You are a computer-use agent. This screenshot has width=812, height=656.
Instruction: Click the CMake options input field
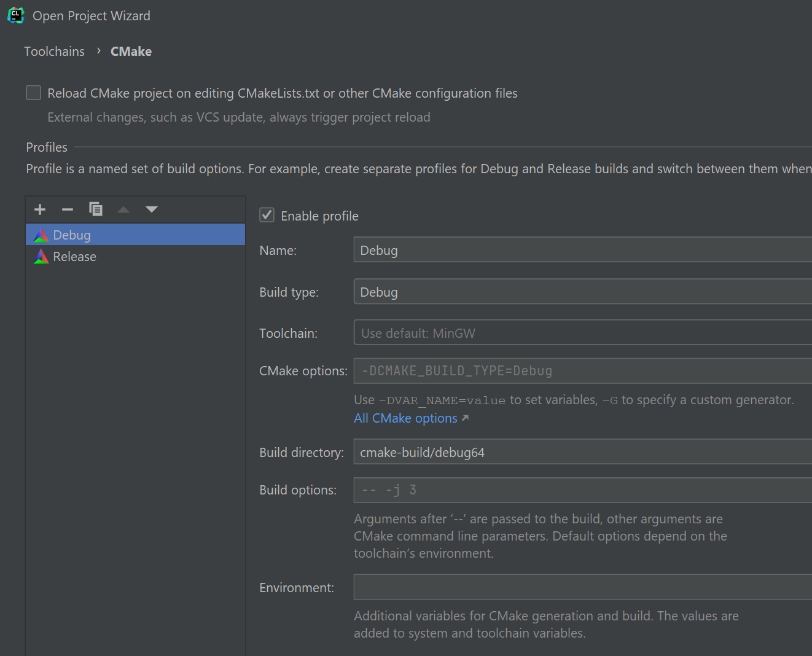tap(582, 371)
